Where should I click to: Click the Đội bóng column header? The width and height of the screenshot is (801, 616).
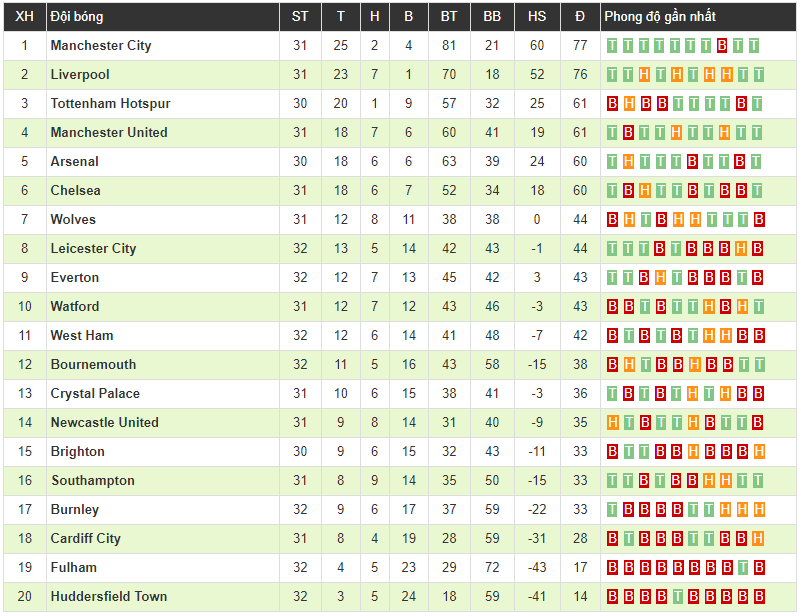pyautogui.click(x=77, y=17)
